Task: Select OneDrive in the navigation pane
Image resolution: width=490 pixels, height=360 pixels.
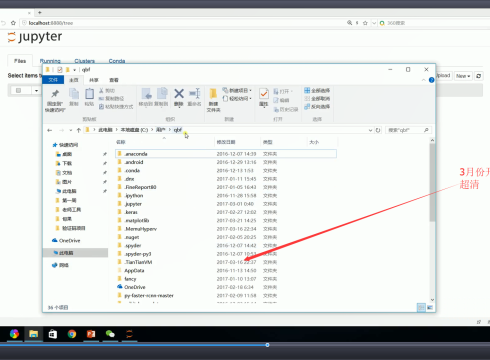Action: point(66,241)
